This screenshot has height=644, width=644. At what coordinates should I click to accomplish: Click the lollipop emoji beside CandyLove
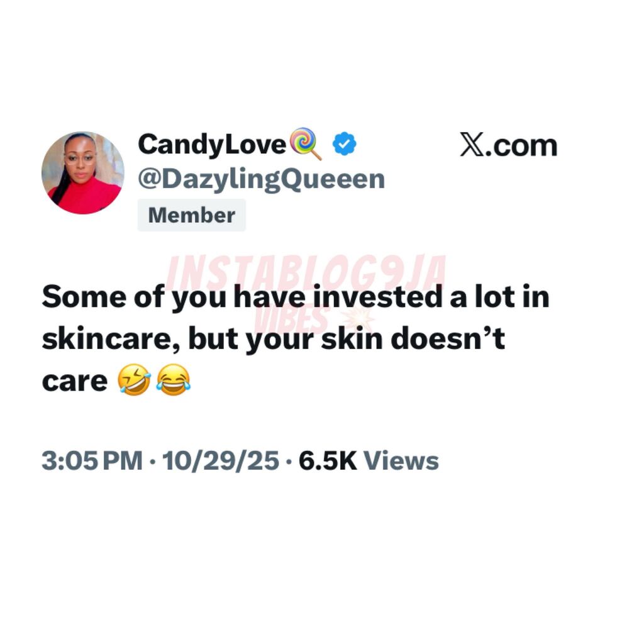(305, 144)
